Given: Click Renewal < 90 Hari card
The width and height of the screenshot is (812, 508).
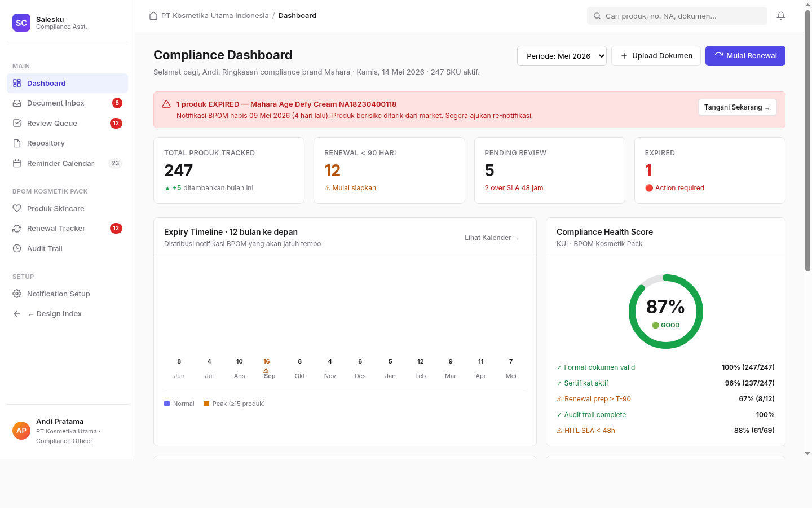Looking at the screenshot, I should click(x=389, y=170).
